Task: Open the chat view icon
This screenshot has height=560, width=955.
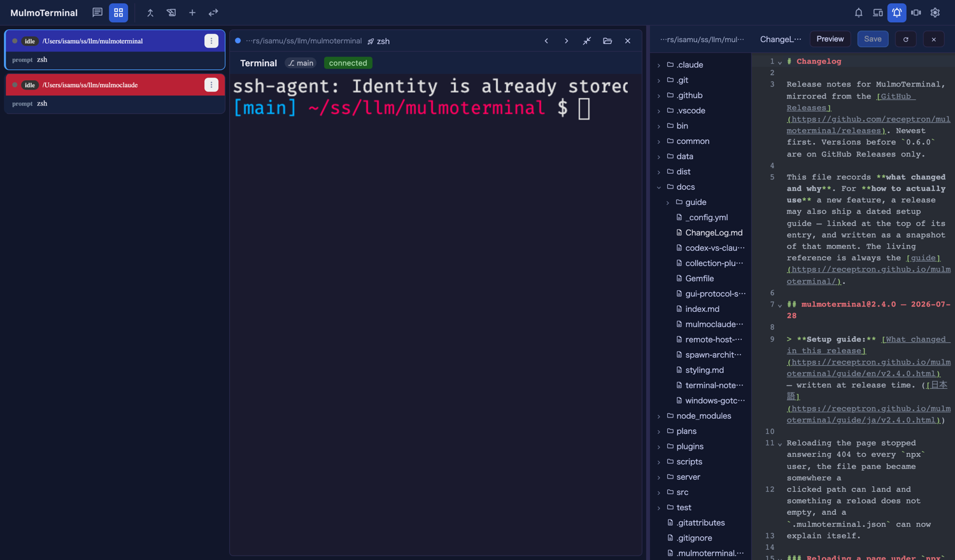Action: click(x=97, y=13)
